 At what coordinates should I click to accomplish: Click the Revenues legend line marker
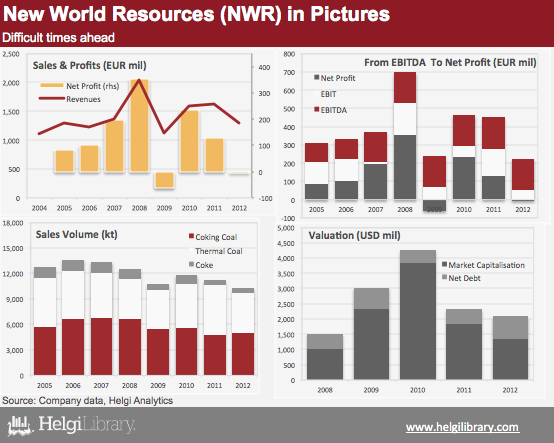coord(52,99)
